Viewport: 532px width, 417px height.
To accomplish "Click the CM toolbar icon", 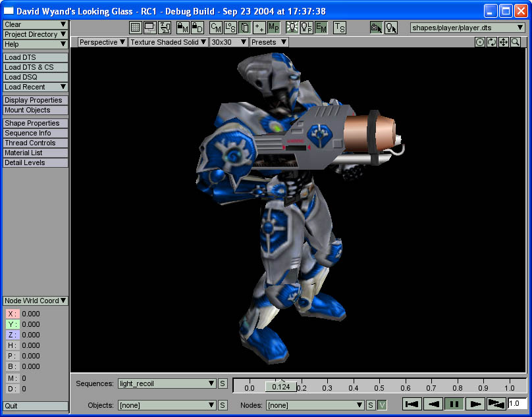I will pos(216,28).
